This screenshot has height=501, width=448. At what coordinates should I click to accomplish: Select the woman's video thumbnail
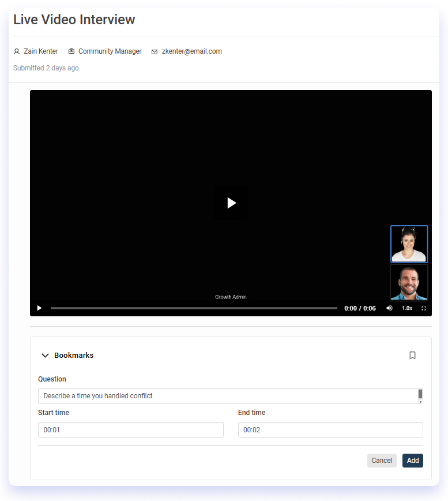pos(409,244)
